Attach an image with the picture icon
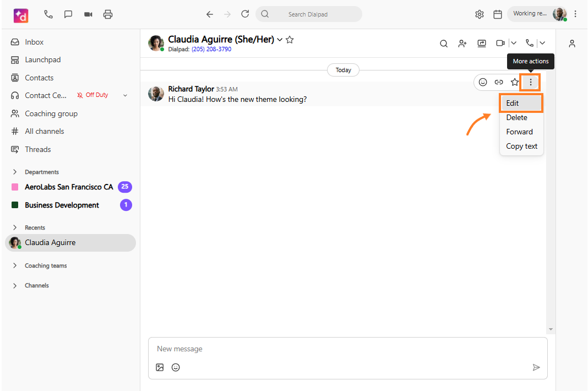The image size is (588, 391). 160,367
